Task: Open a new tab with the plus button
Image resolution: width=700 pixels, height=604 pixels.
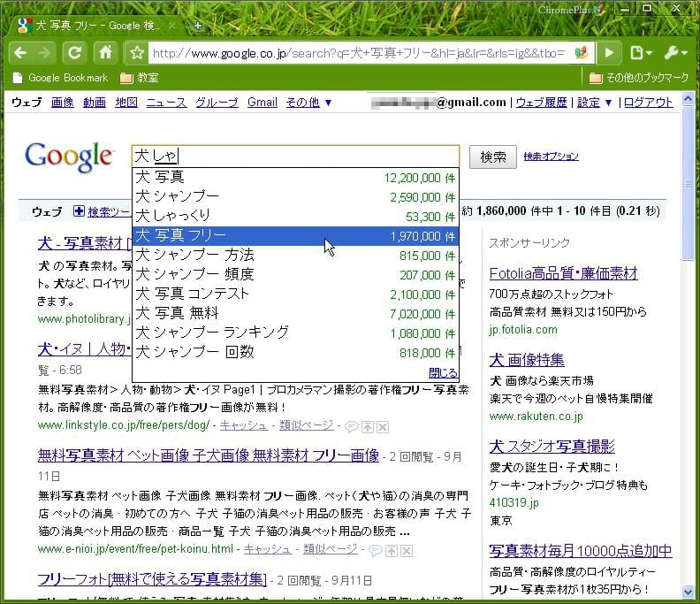Action: click(x=198, y=26)
